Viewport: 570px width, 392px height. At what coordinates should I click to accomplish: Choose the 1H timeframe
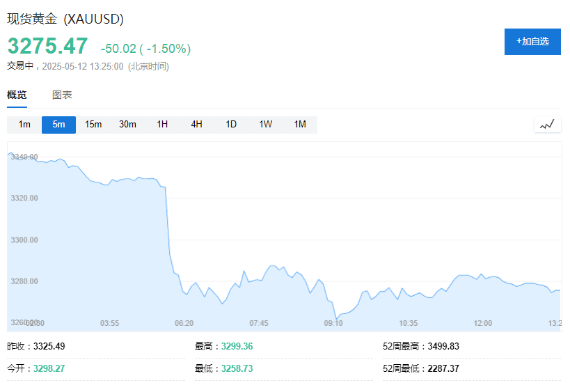coord(162,125)
